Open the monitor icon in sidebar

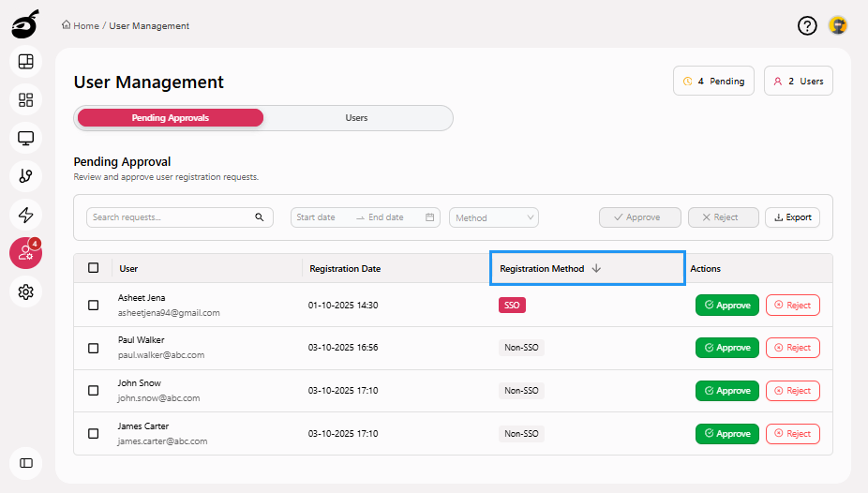click(26, 138)
